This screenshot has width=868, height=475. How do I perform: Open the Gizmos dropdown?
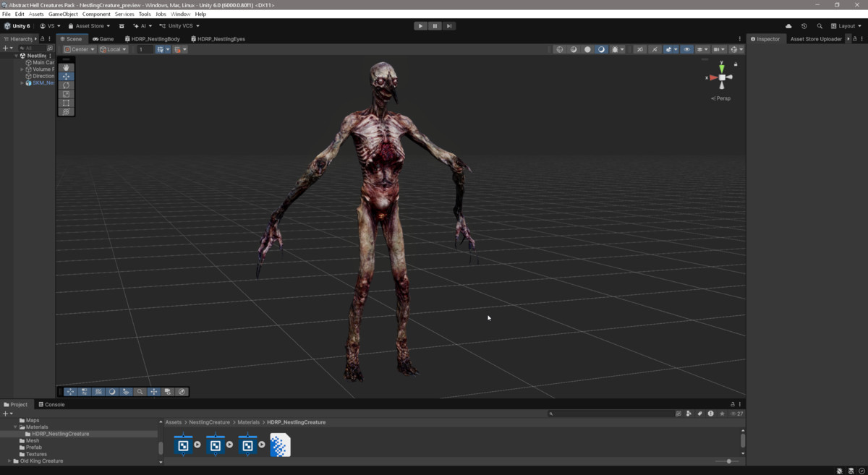click(x=736, y=49)
